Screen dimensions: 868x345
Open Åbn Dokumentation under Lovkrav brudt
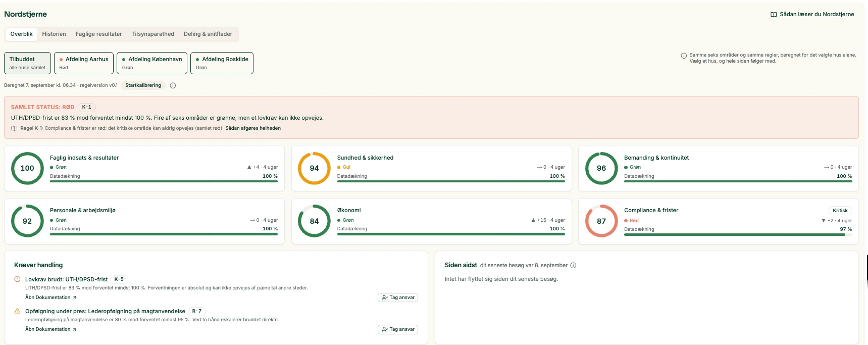point(50,298)
